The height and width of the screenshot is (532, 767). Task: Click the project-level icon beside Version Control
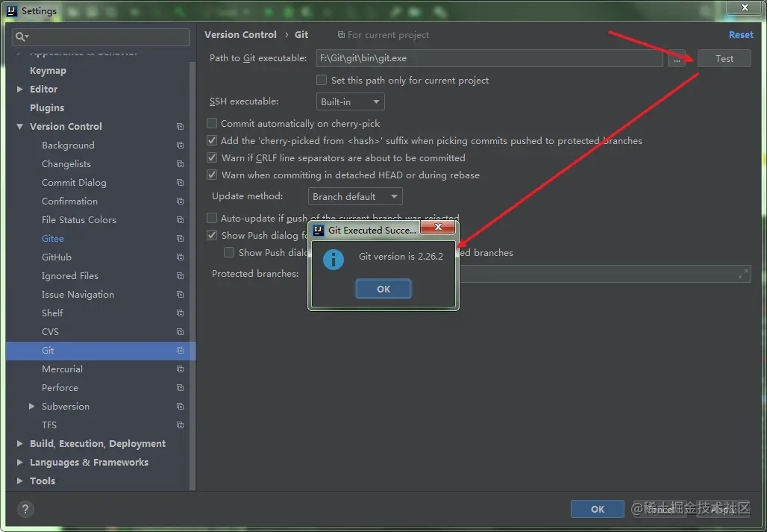(x=180, y=127)
